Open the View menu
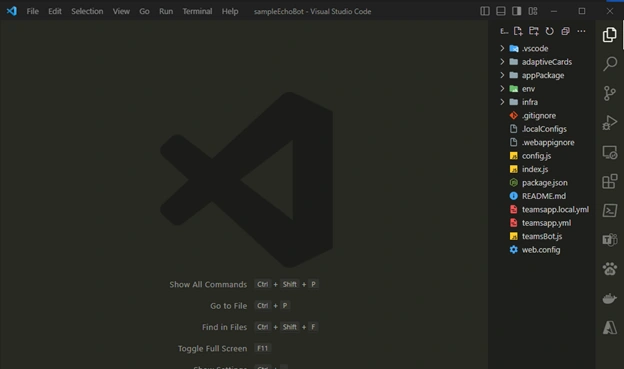Viewport: 624px width, 369px height. (121, 11)
